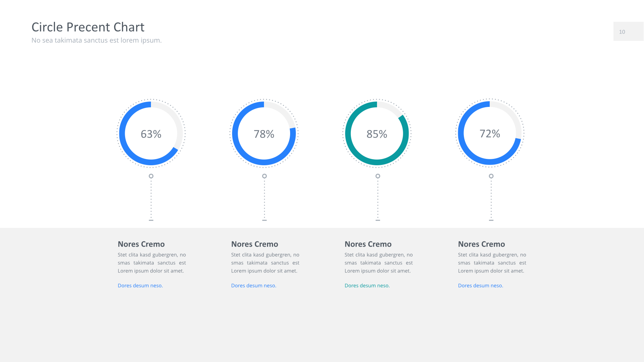Click the small ring marker below 85% chart
Viewport: 644px width, 362px height.
378,176
